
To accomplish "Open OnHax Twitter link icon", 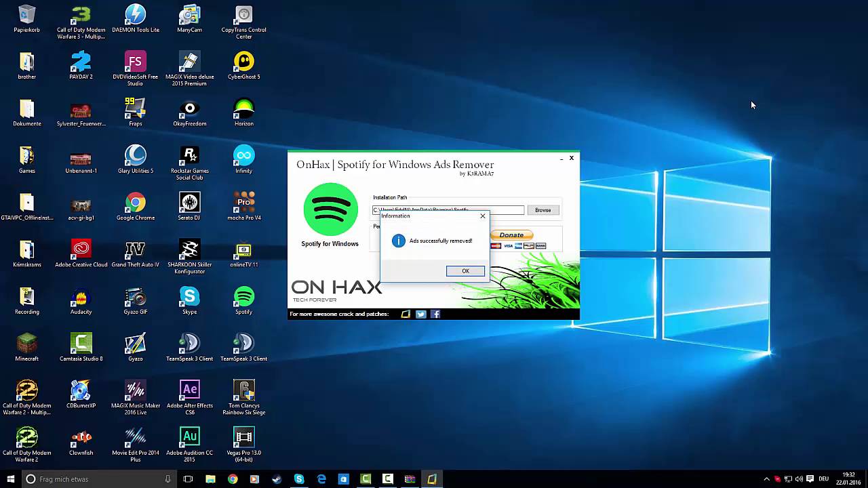I will coord(420,314).
